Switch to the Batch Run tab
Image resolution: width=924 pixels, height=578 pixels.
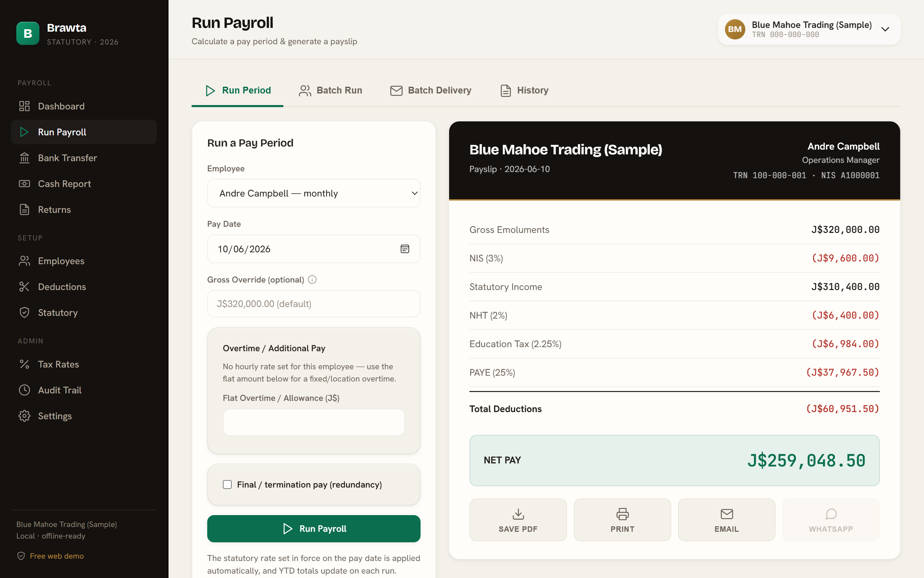tap(330, 90)
